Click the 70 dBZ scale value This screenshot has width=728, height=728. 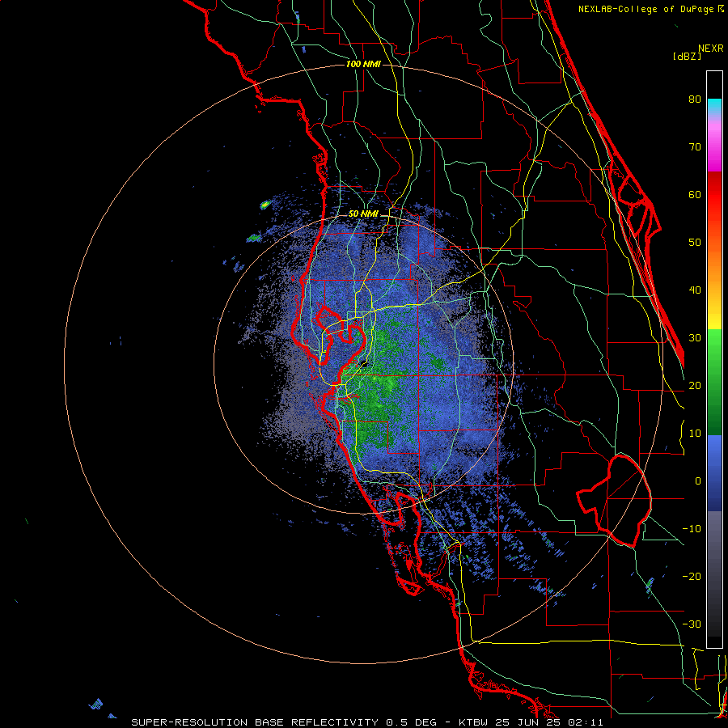click(695, 147)
